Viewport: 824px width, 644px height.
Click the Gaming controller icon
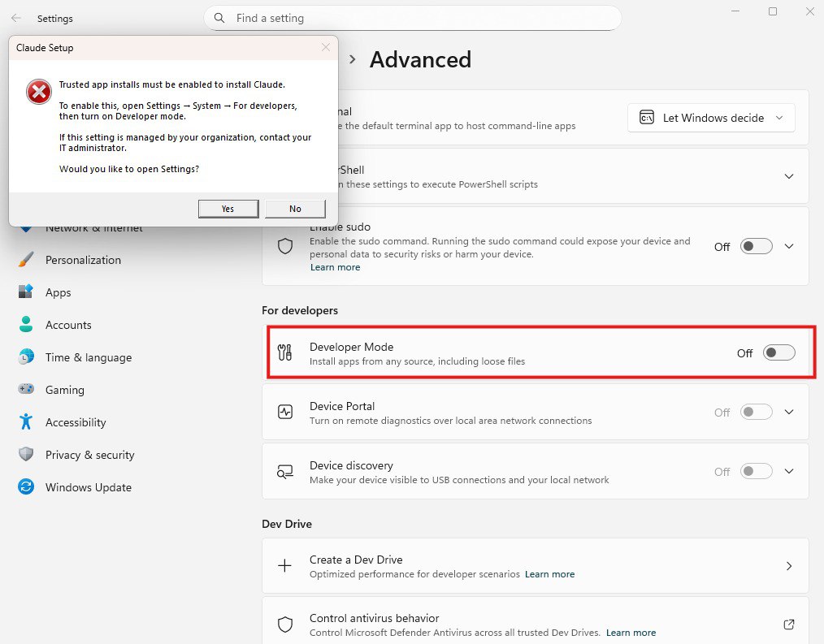pyautogui.click(x=26, y=390)
